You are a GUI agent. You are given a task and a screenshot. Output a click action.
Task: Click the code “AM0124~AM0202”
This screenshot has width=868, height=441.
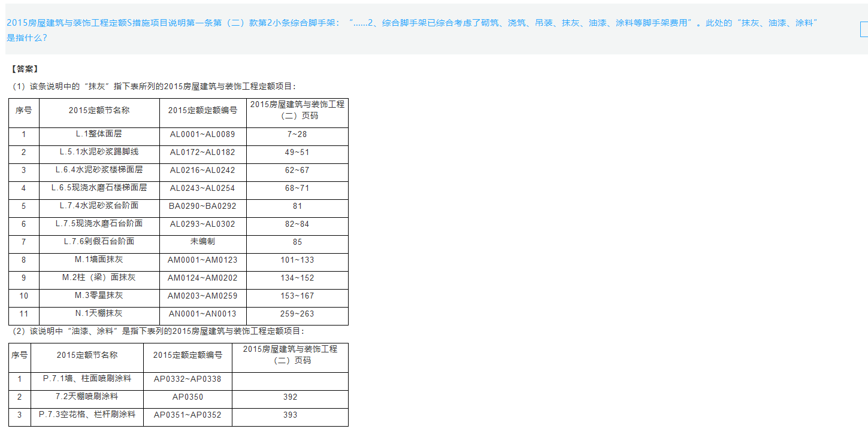pyautogui.click(x=202, y=278)
